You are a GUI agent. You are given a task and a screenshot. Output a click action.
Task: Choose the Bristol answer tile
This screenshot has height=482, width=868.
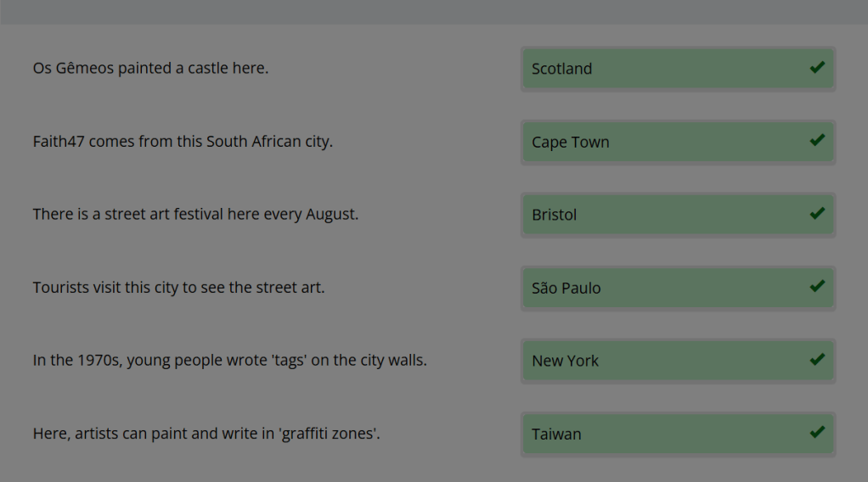tap(662, 215)
